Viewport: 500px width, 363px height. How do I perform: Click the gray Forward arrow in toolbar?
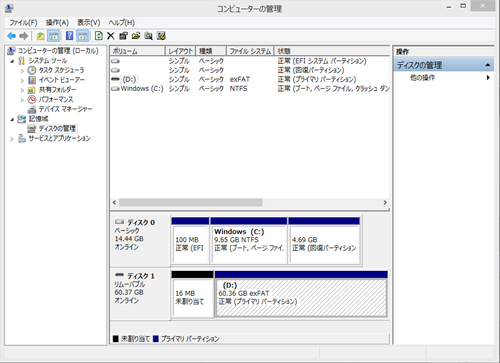[x=24, y=36]
